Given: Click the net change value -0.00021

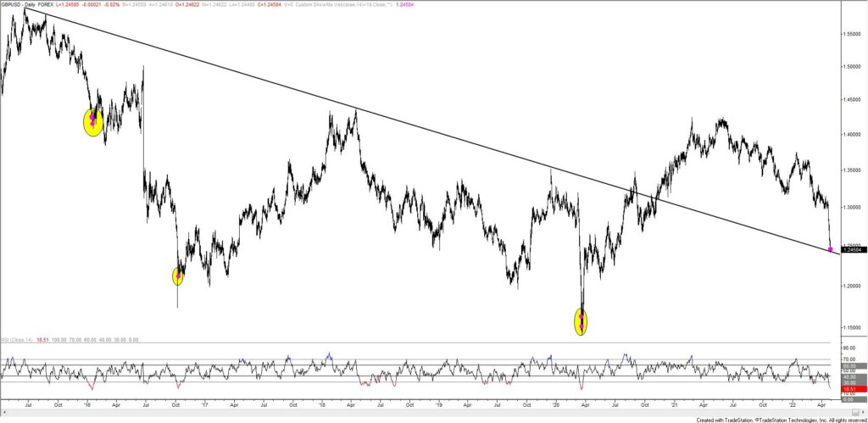Looking at the screenshot, I should pyautogui.click(x=92, y=4).
